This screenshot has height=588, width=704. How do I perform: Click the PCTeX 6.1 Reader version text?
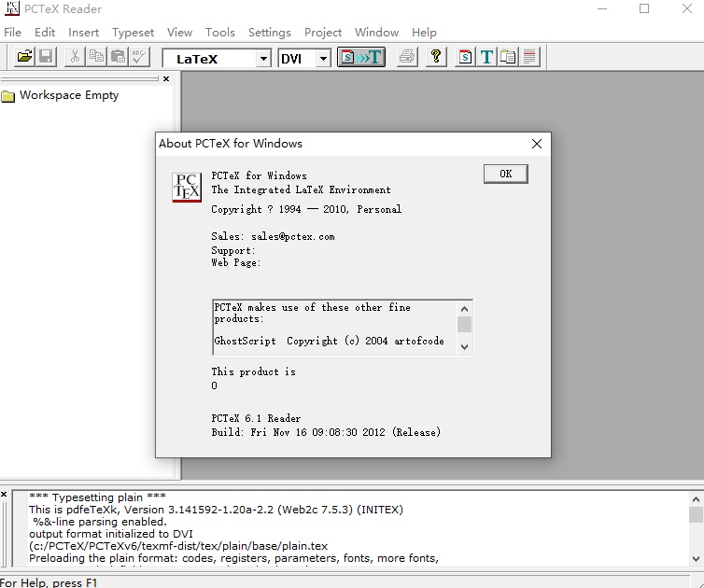point(256,418)
